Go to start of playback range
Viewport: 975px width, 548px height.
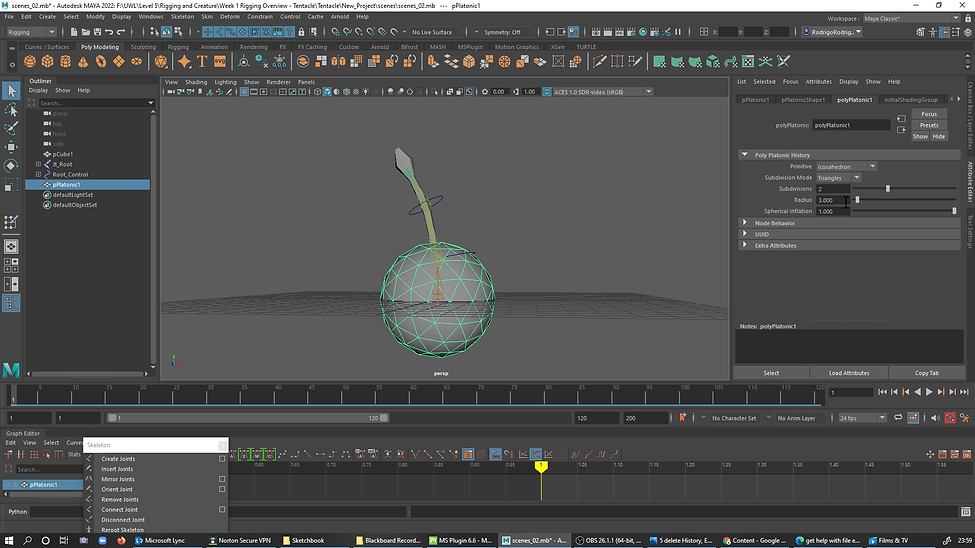882,392
